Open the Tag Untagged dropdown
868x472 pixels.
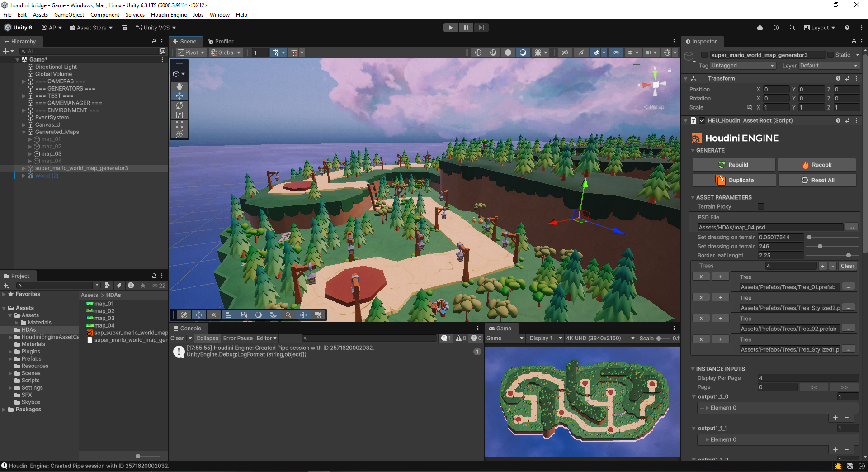pyautogui.click(x=743, y=66)
